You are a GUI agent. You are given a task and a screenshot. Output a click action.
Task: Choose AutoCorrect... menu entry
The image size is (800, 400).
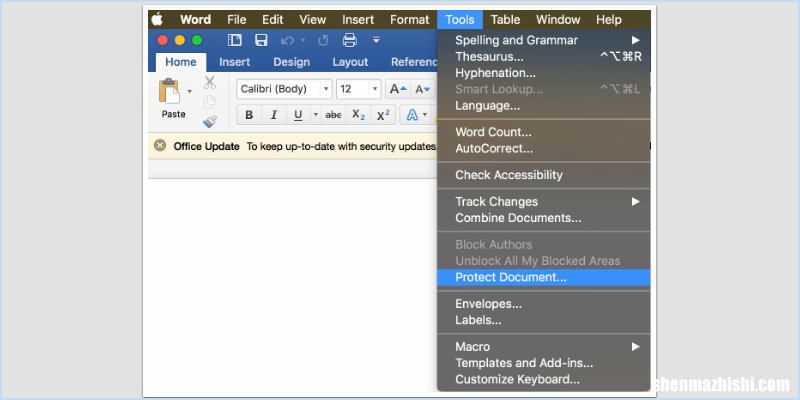(x=544, y=148)
